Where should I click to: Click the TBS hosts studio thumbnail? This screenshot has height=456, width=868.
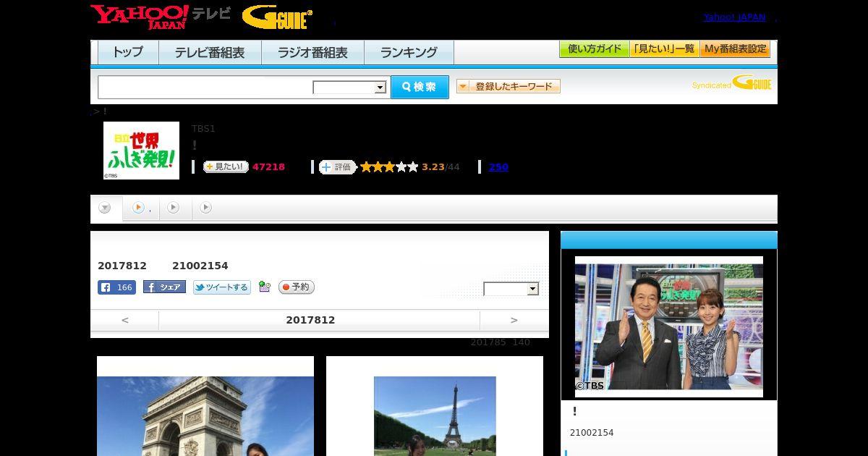(668, 326)
